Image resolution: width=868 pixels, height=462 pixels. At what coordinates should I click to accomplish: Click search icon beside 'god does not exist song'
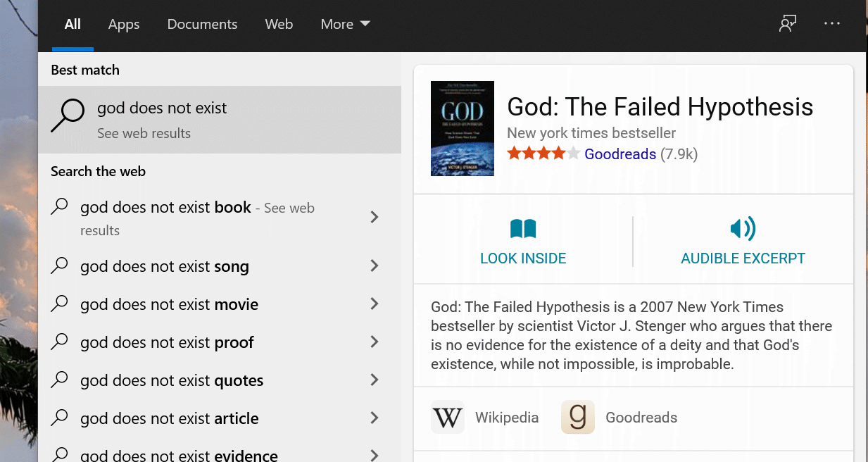61,266
